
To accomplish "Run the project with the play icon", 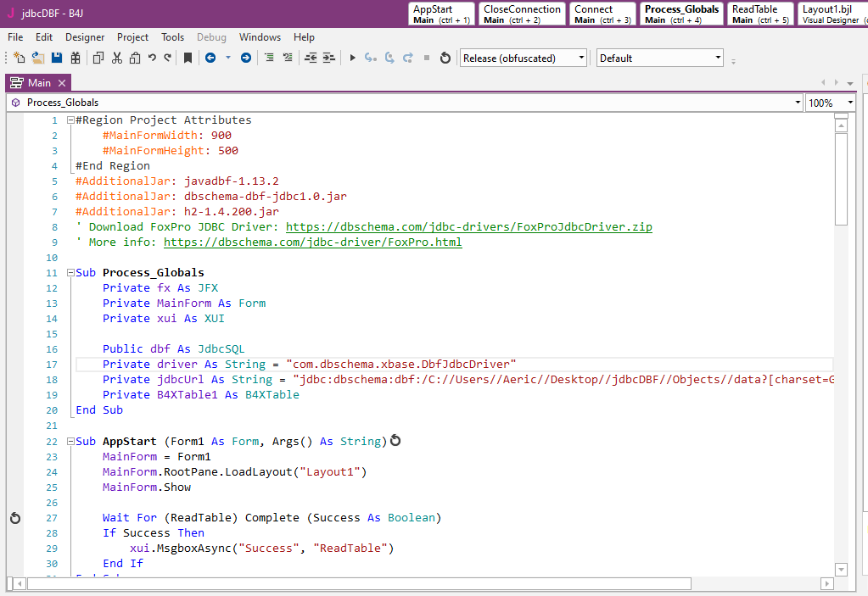I will click(x=353, y=58).
